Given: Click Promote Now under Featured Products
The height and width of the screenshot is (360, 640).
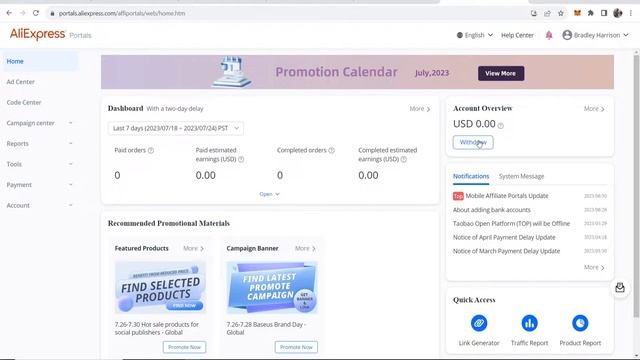Looking at the screenshot, I should [184, 347].
